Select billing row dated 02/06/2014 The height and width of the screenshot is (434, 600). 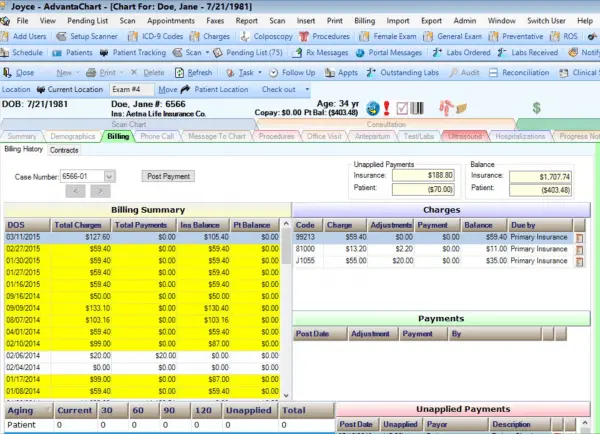pyautogui.click(x=142, y=356)
